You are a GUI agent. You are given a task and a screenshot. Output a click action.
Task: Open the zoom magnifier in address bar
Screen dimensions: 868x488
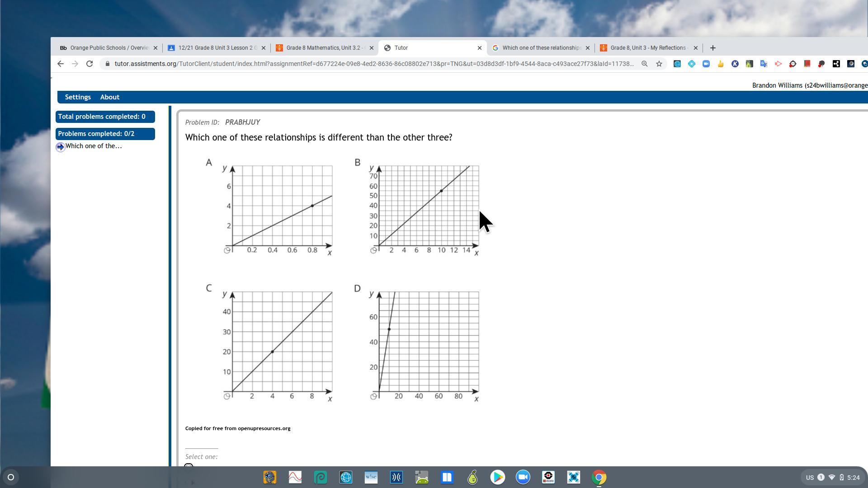pos(645,64)
